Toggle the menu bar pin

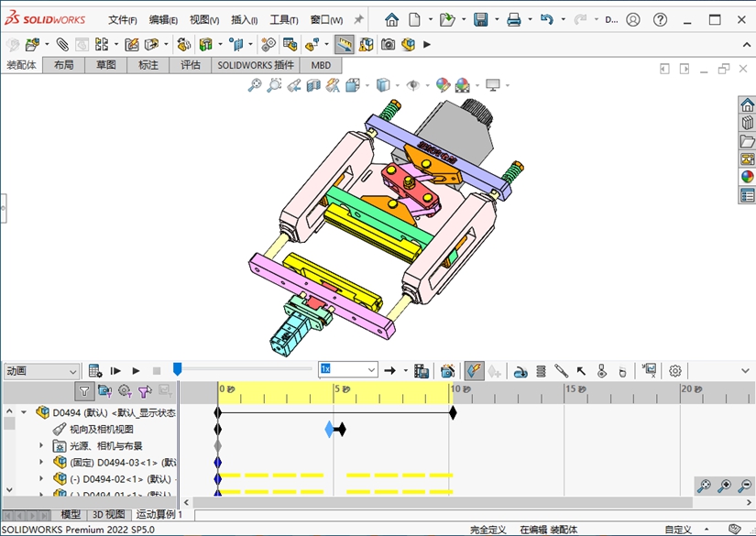[358, 20]
